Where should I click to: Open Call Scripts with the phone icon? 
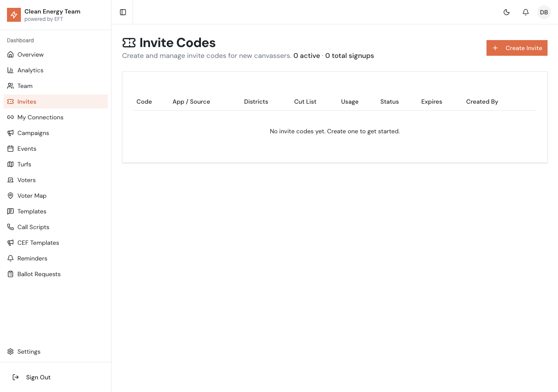click(10, 227)
